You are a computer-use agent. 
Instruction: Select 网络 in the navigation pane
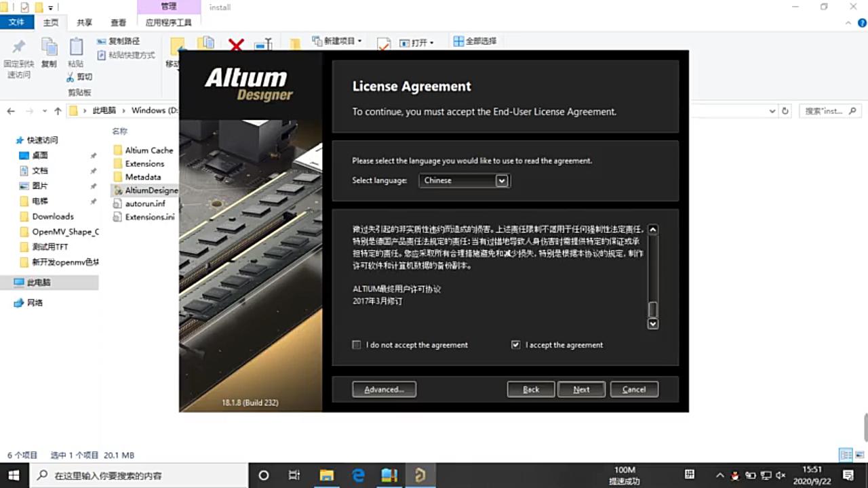(x=35, y=303)
